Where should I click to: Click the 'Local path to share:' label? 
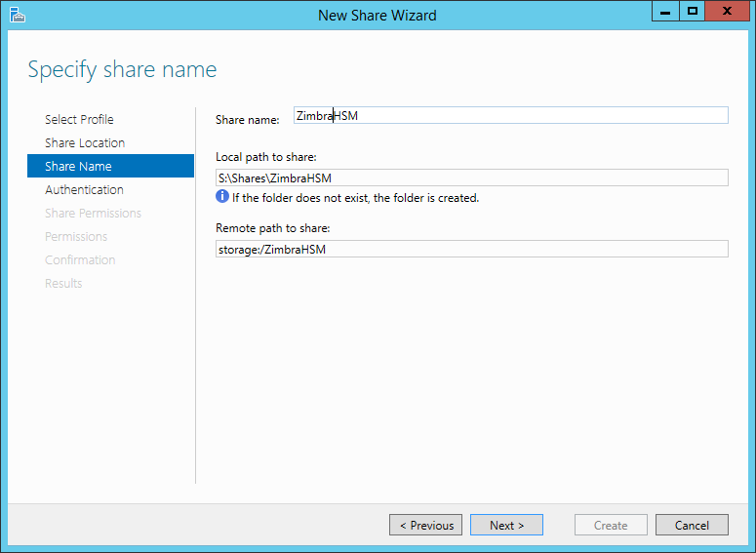pyautogui.click(x=266, y=157)
